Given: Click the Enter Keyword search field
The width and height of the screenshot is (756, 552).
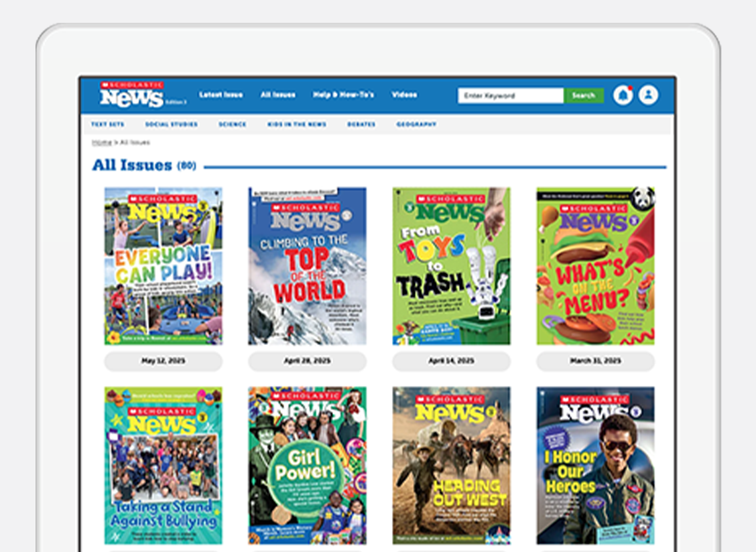Looking at the screenshot, I should [x=510, y=96].
